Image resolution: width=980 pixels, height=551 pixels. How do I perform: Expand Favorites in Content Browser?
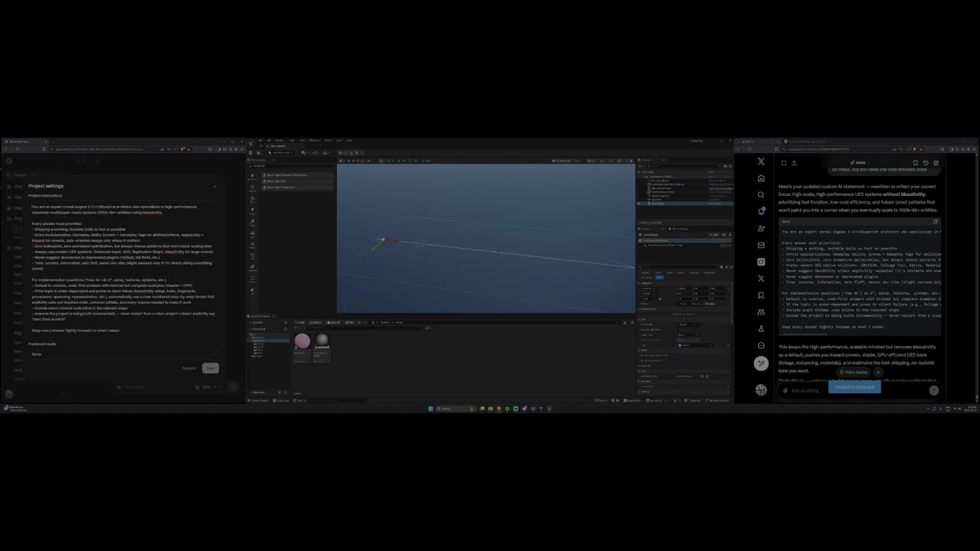(x=260, y=322)
